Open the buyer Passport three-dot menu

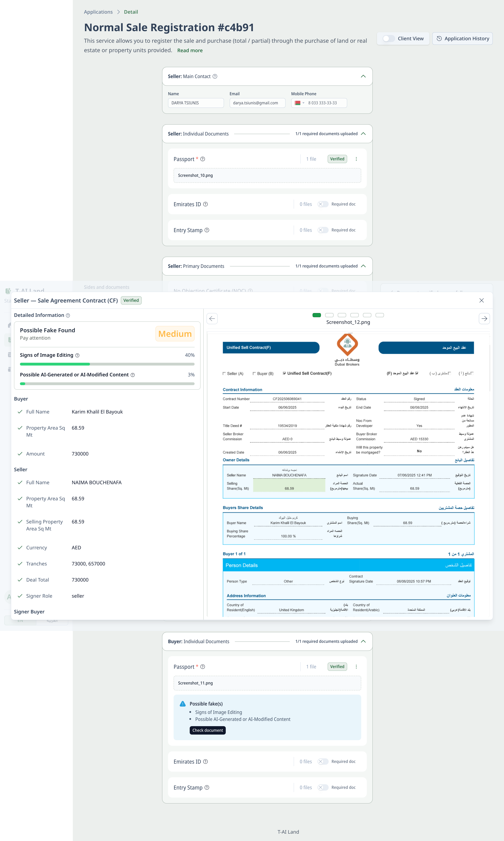pos(356,667)
